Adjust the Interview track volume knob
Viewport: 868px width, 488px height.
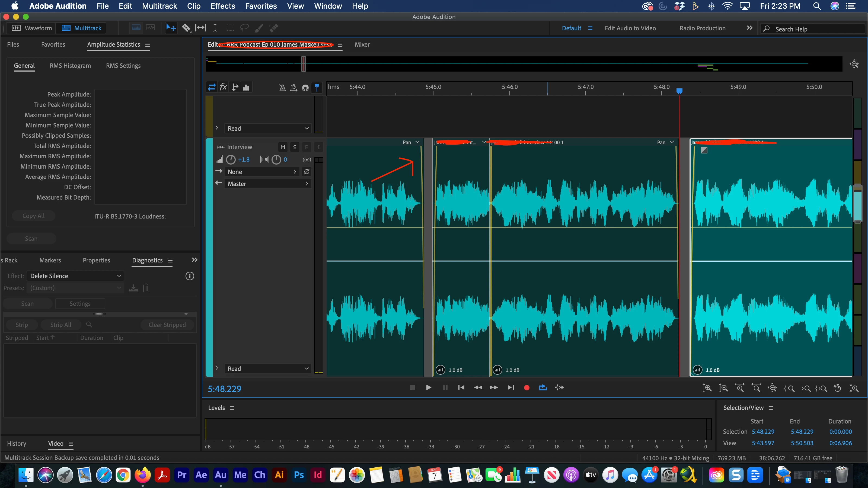coord(231,160)
